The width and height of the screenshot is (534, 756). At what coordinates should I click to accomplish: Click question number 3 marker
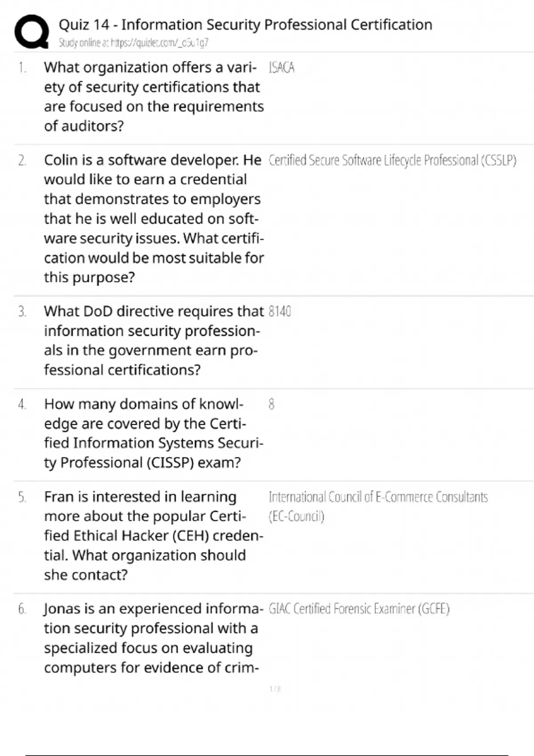22,311
